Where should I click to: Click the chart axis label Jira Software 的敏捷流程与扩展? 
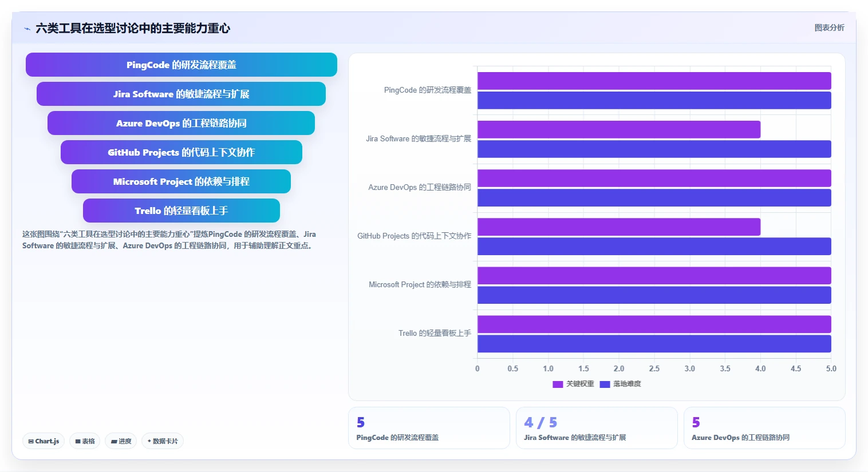[419, 139]
